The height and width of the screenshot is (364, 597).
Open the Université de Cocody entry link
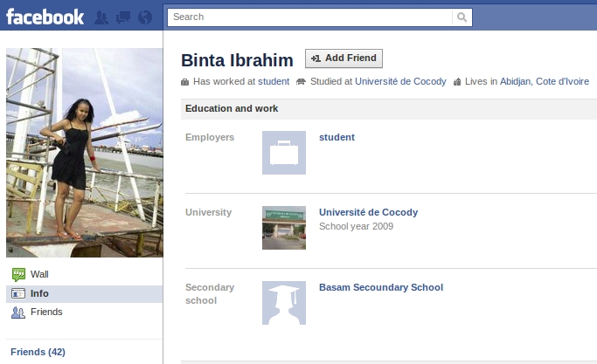pos(368,212)
